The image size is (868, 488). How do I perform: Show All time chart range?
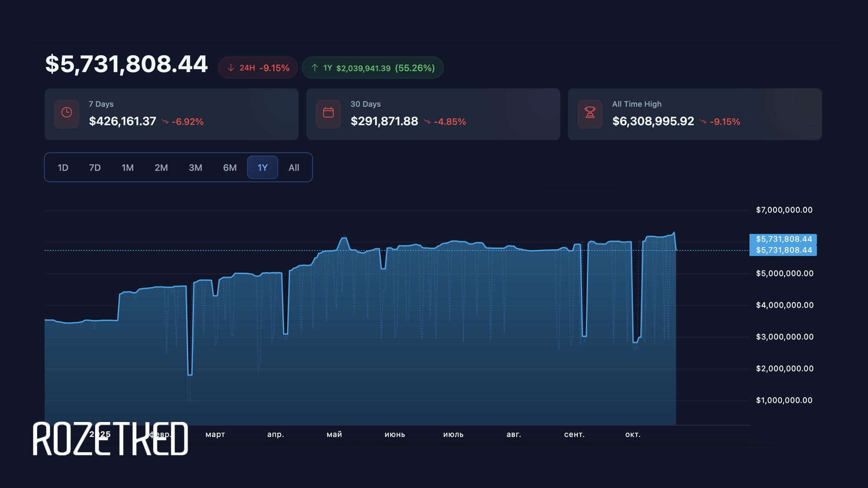pyautogui.click(x=294, y=168)
